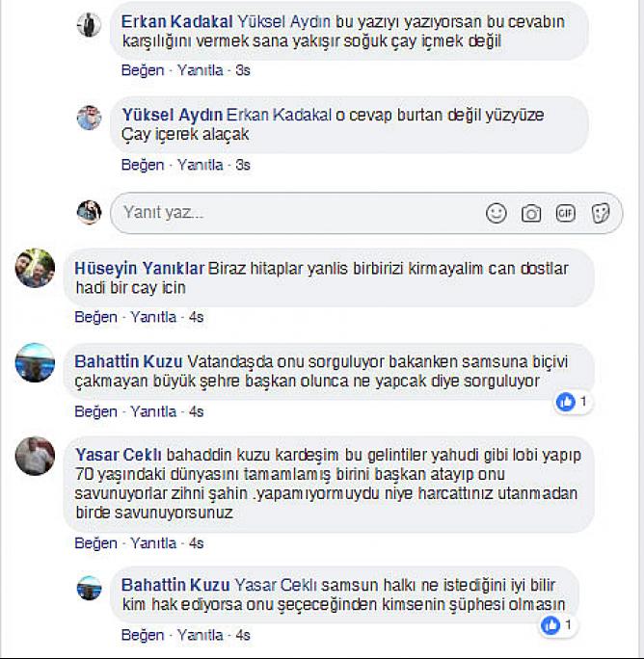Open Yasar Ceklı's profile picture
The height and width of the screenshot is (659, 644).
35,456
